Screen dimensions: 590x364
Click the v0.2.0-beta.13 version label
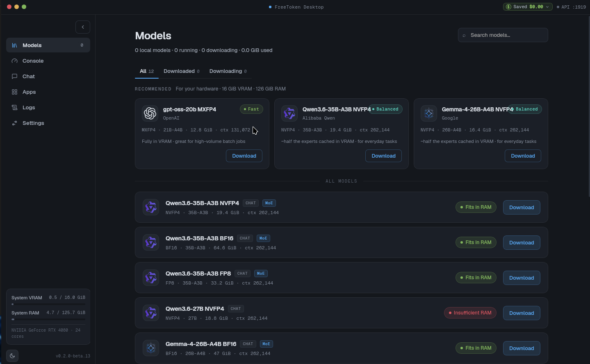(73, 356)
